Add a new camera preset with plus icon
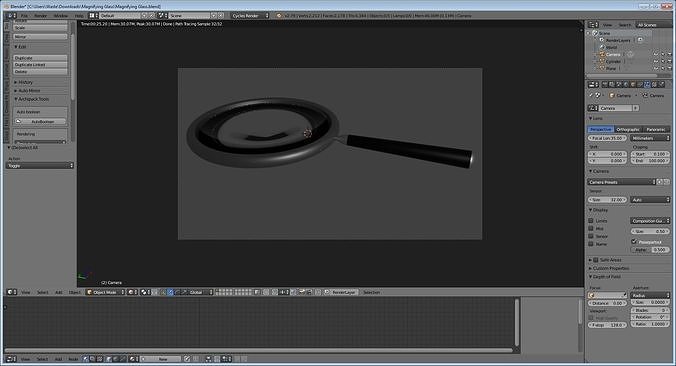Image resolution: width=676 pixels, height=366 pixels. click(660, 182)
